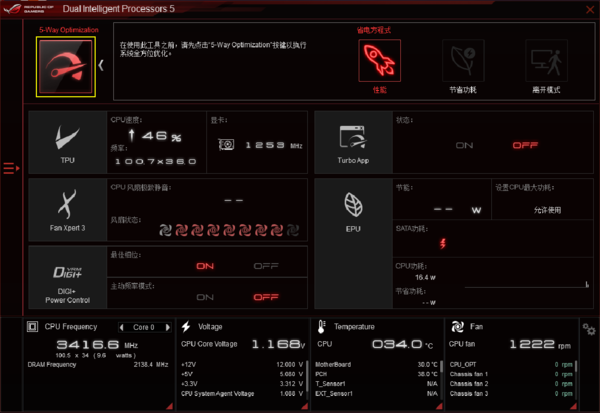Click the MotherBoard temperature row

(377, 365)
